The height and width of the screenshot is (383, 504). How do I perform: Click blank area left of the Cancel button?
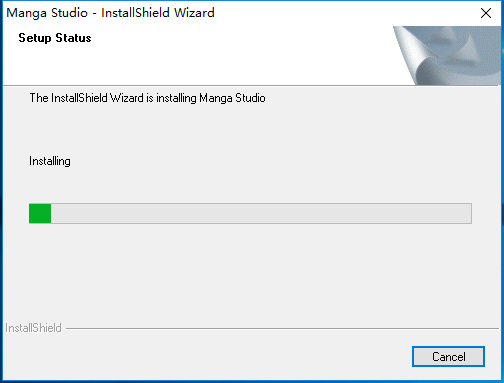coord(207,357)
